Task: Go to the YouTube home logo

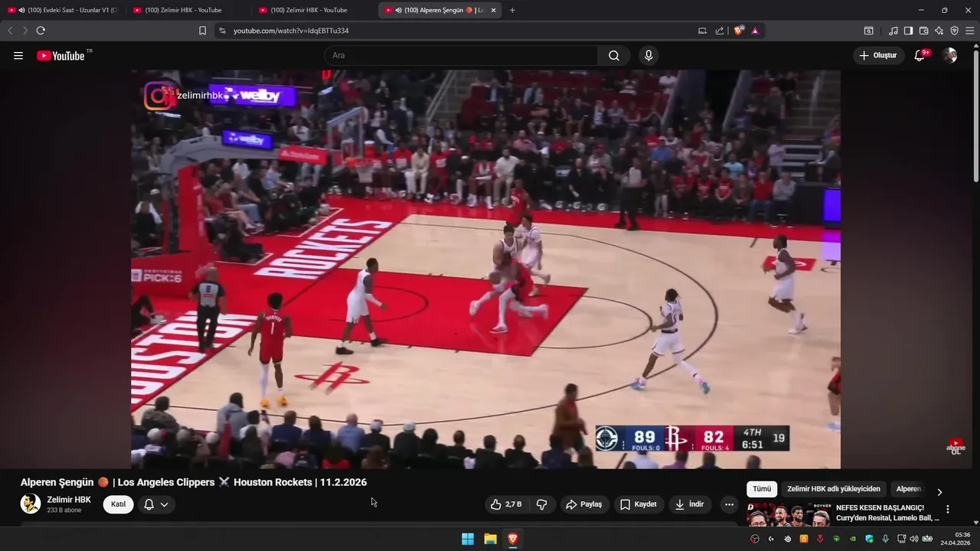Action: tap(60, 55)
